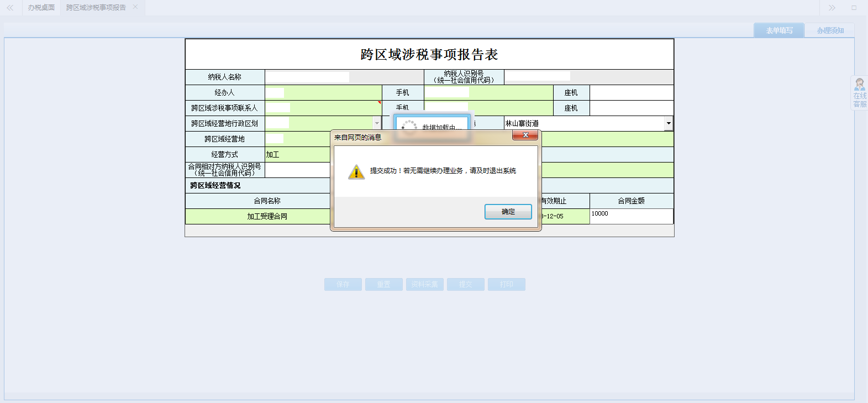Click the 合同金额 field showing 10000
Image resolution: width=868 pixels, height=403 pixels.
(x=631, y=216)
